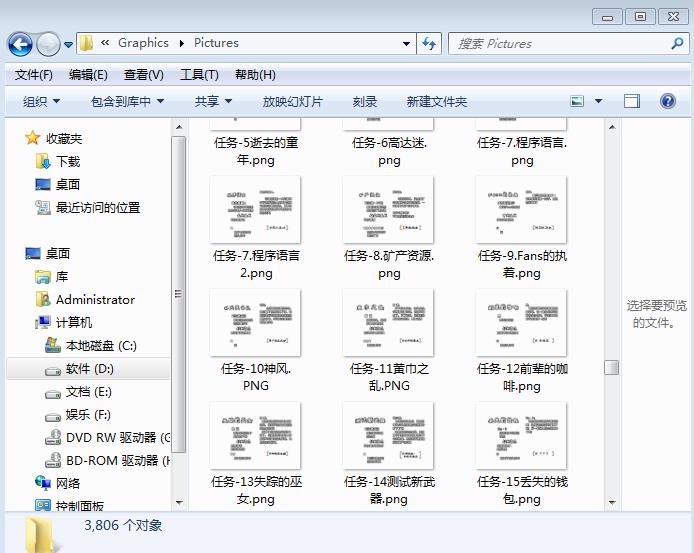694x553 pixels.
Task: Open 最近访问的位置
Action: [x=88, y=207]
